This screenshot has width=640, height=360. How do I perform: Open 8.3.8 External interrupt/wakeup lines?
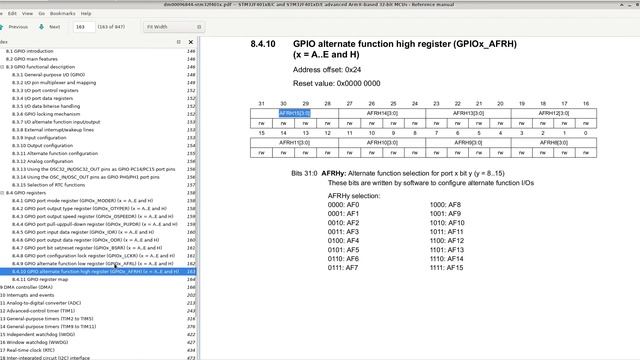[53, 130]
